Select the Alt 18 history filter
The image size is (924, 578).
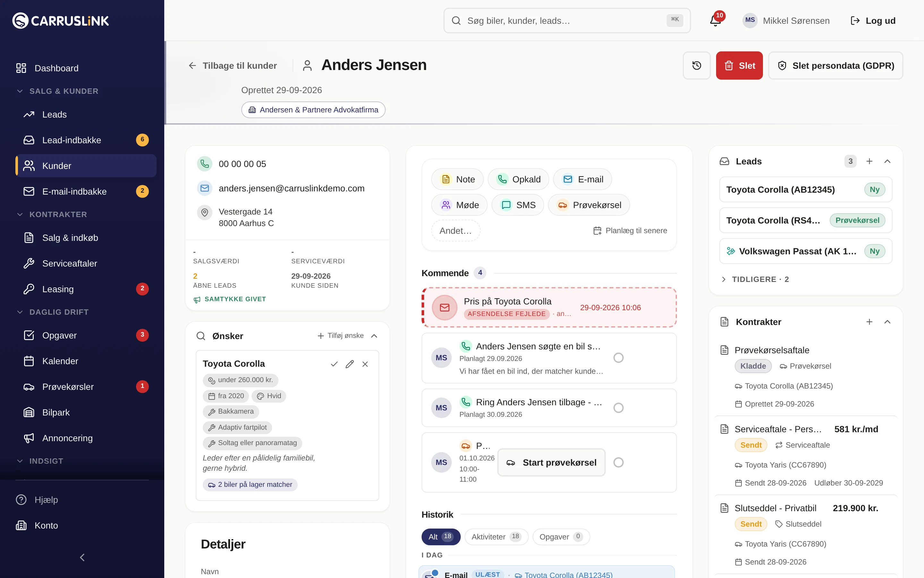pos(441,537)
